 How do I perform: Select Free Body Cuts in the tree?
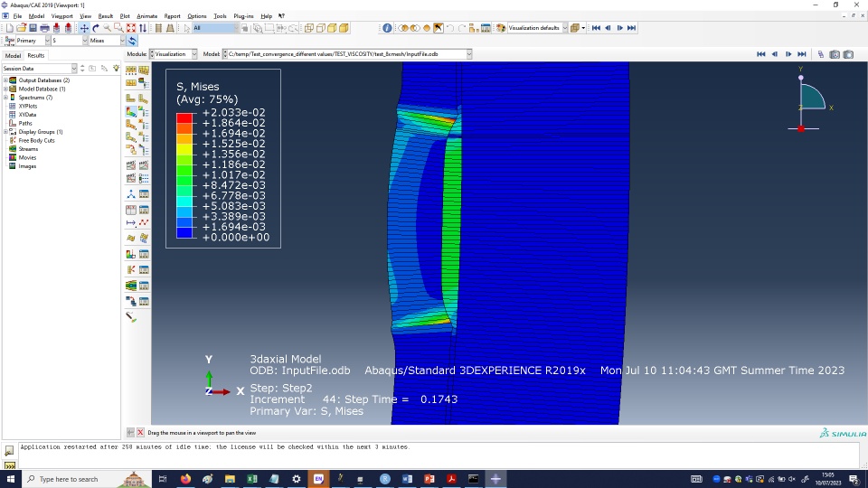36,141
